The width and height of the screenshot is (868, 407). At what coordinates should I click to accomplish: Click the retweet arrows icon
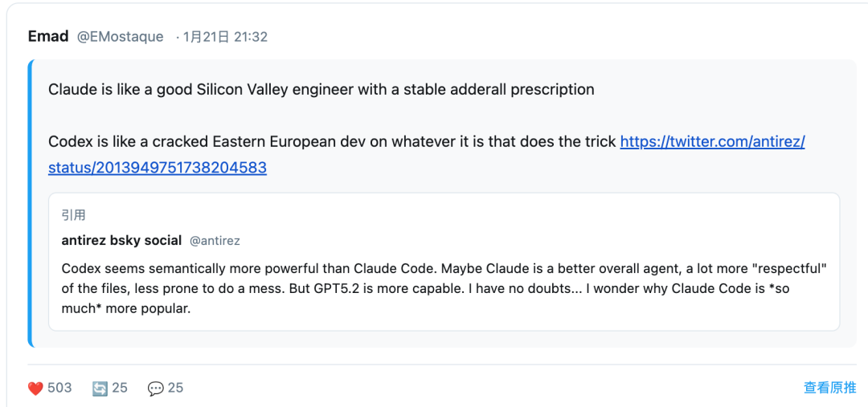(100, 389)
